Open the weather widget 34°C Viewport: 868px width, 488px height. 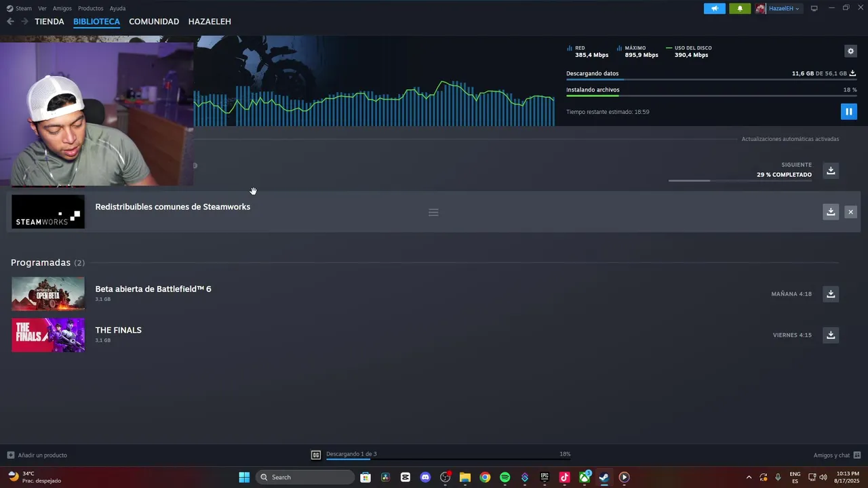34,477
